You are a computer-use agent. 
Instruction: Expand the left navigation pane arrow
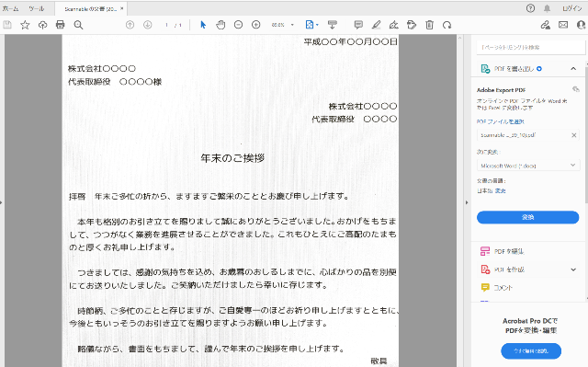(x=2, y=202)
